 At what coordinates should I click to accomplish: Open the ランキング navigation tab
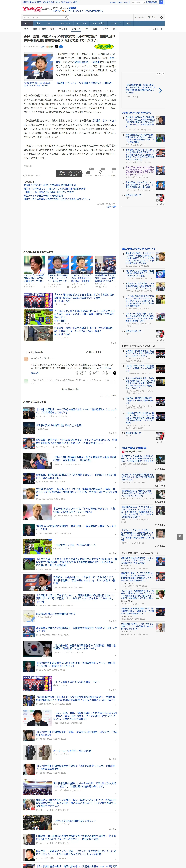pyautogui.click(x=115, y=24)
